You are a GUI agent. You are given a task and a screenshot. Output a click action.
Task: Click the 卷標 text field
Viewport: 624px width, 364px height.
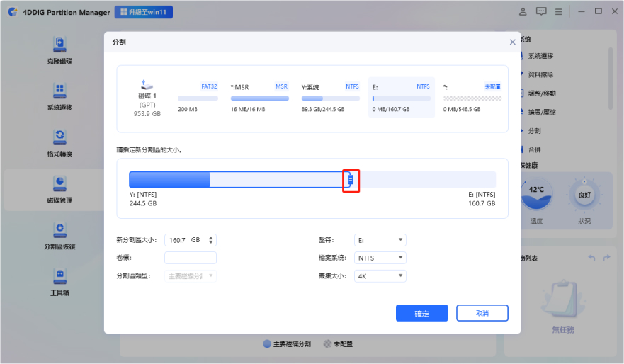[191, 258]
